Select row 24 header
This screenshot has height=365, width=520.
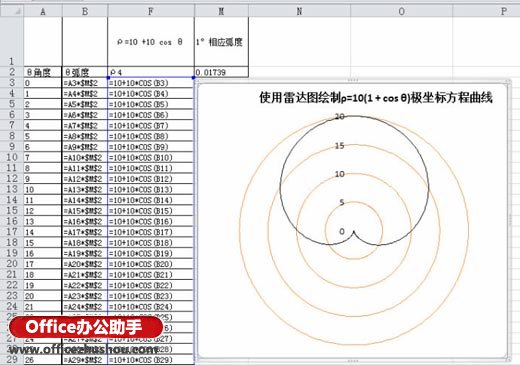[12, 307]
